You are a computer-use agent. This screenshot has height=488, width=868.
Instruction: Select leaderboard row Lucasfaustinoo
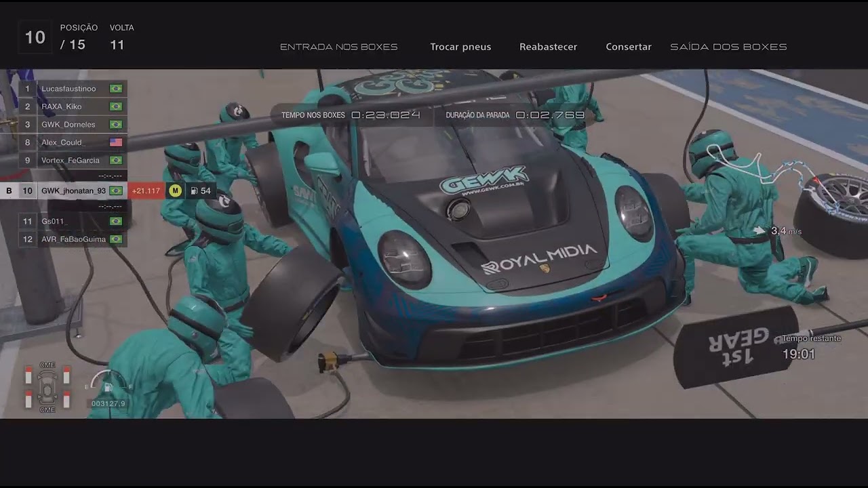click(73, 89)
